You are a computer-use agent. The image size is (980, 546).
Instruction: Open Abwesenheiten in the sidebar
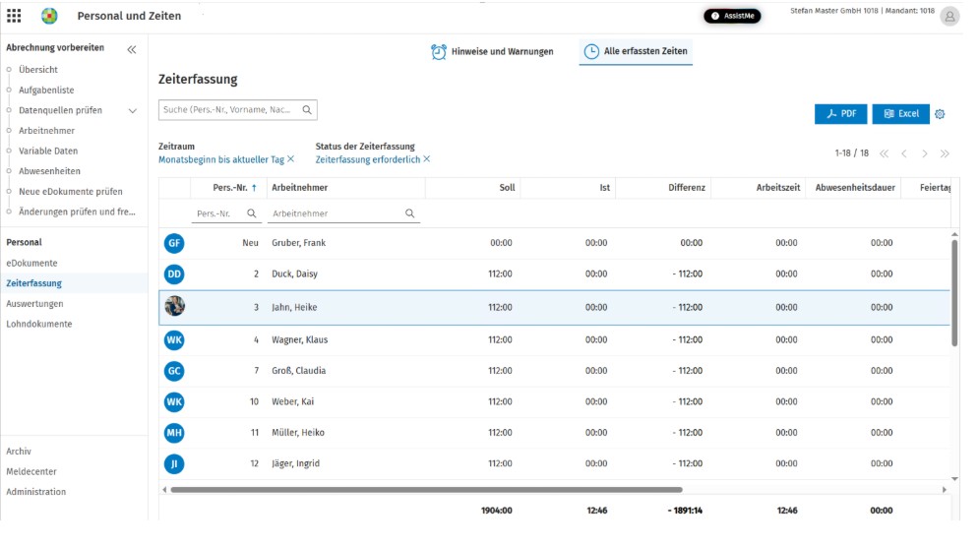click(x=49, y=171)
